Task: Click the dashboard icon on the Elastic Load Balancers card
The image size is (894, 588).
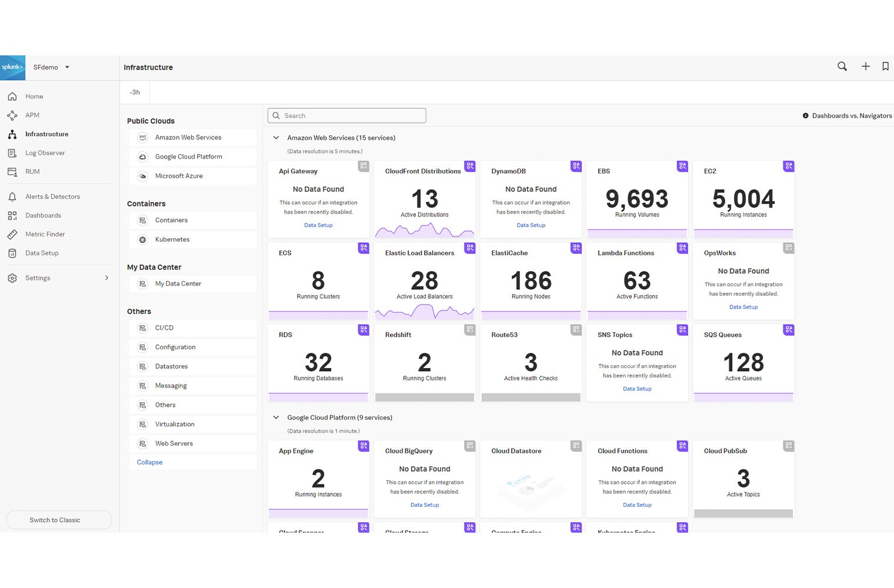Action: click(469, 248)
